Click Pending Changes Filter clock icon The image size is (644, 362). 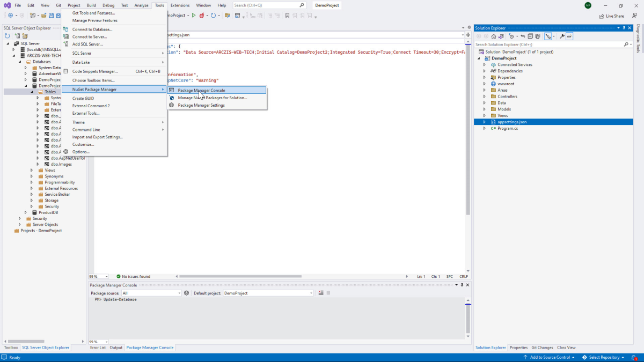click(511, 36)
